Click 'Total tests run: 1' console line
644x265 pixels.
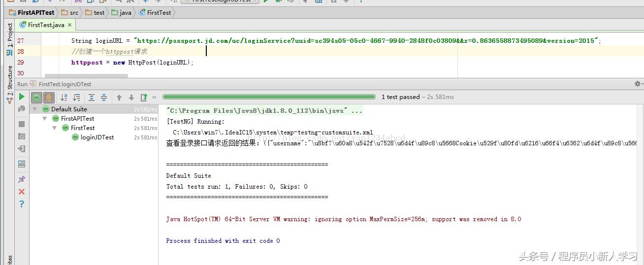(x=237, y=187)
